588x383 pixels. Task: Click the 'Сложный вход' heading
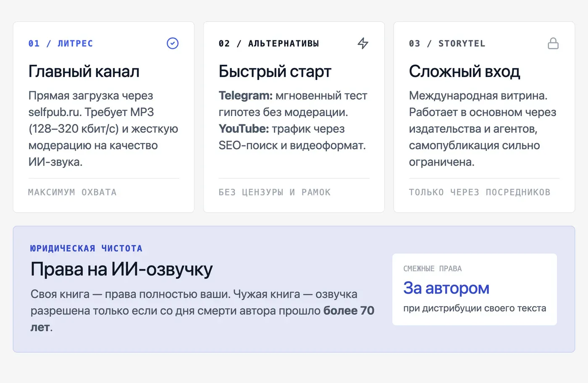(x=465, y=71)
